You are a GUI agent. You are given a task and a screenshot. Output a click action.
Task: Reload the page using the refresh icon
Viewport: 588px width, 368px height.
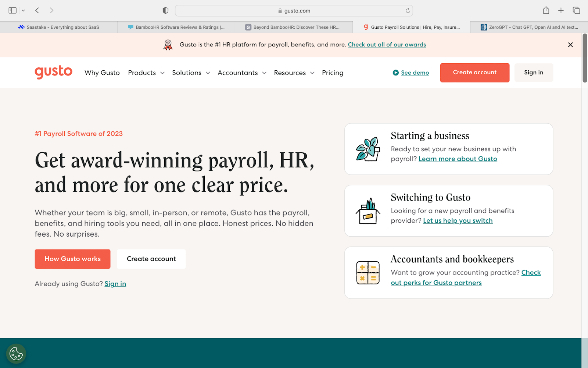point(408,11)
